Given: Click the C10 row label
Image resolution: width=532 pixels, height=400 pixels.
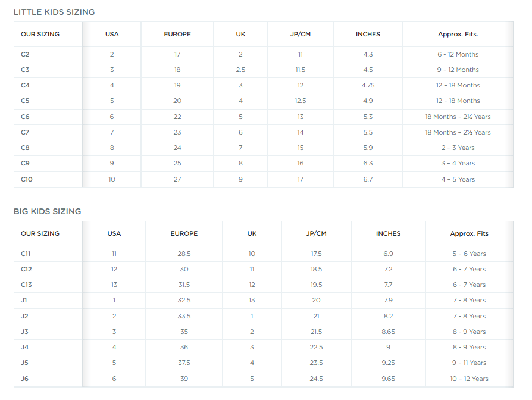Looking at the screenshot, I should point(27,179).
